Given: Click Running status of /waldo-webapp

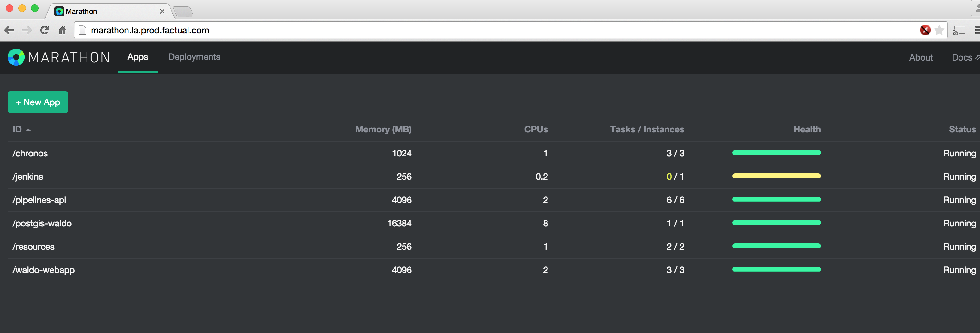Looking at the screenshot, I should pyautogui.click(x=959, y=270).
